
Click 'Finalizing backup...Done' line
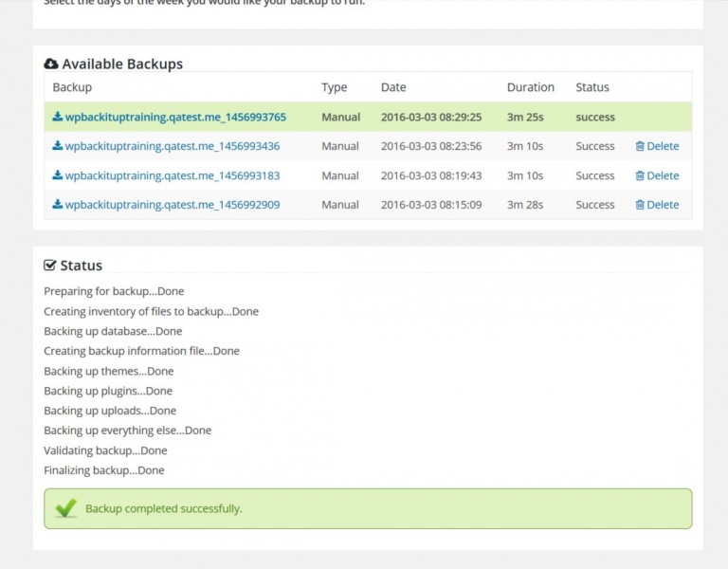pos(104,470)
